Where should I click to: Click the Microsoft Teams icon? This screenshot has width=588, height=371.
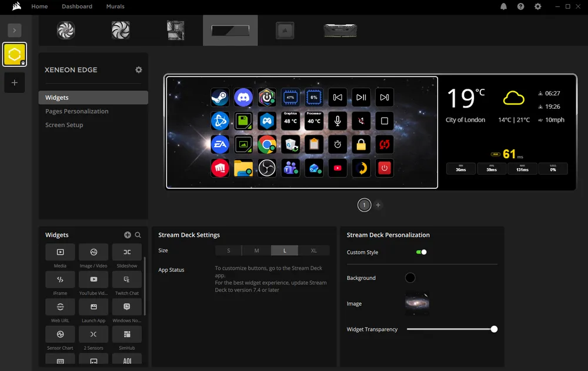[290, 168]
